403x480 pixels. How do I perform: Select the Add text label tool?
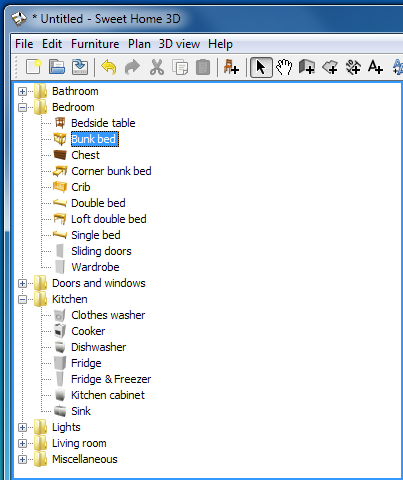pos(375,67)
